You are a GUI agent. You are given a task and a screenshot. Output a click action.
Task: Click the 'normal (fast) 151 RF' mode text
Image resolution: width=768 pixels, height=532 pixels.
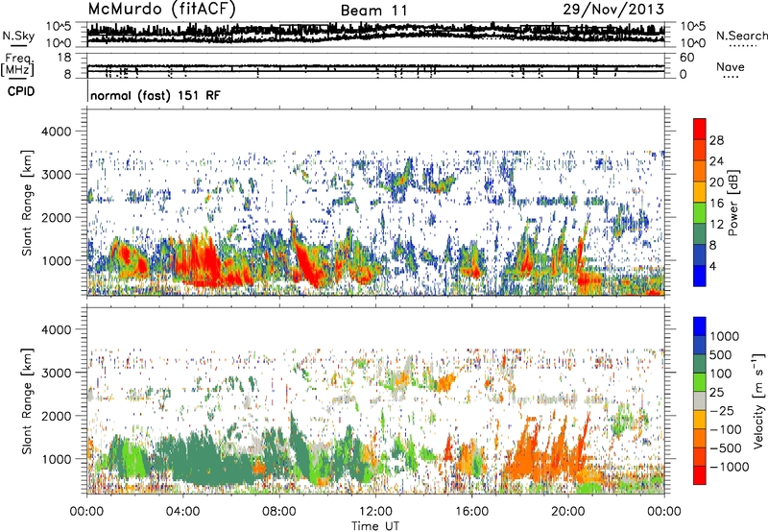[156, 95]
